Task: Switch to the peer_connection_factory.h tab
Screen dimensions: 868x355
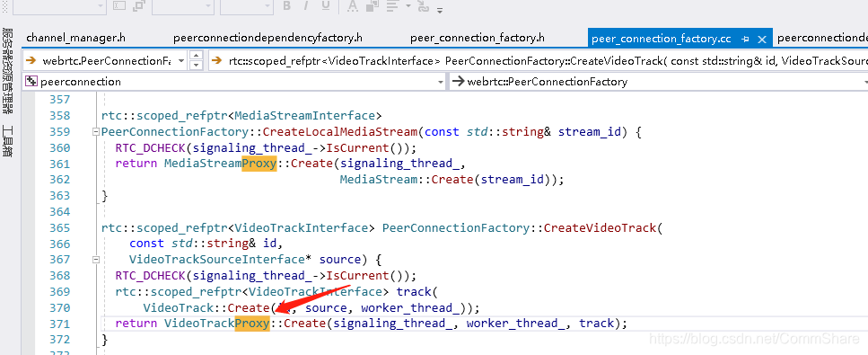Action: 478,39
